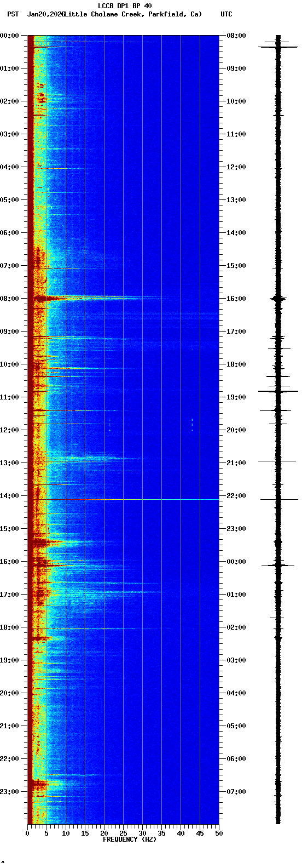Click the UTC time label '16:00'
Viewport: 302px width, 868px height.
236,299
